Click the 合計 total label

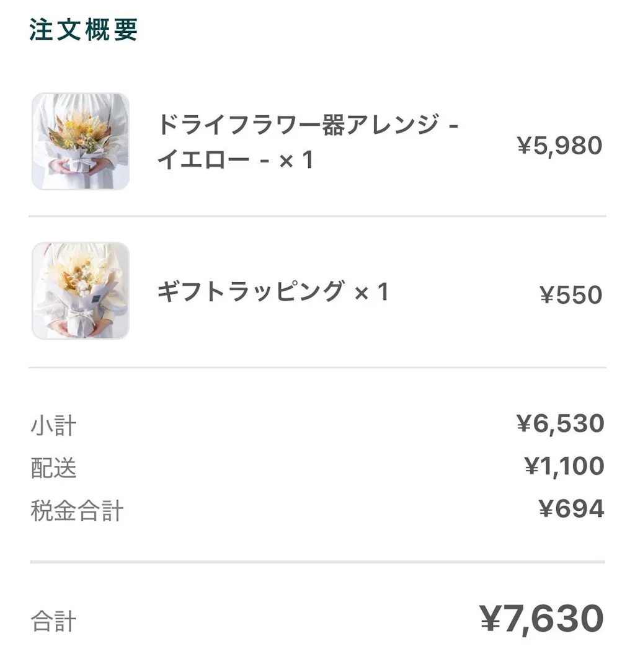tap(53, 621)
